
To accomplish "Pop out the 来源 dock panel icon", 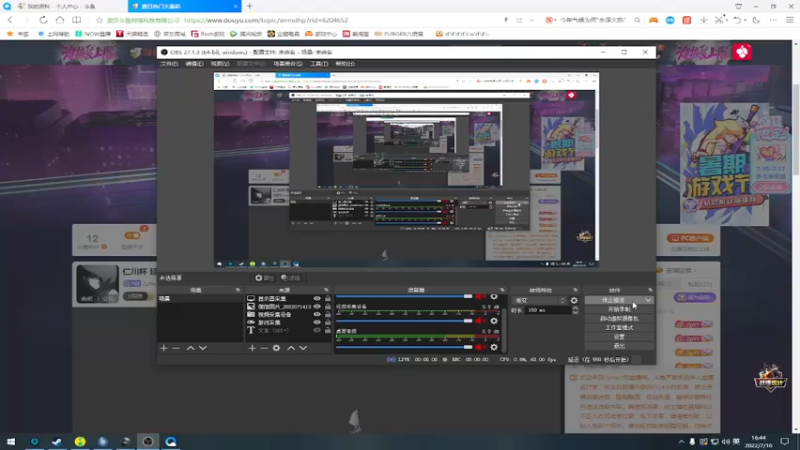I will [327, 290].
